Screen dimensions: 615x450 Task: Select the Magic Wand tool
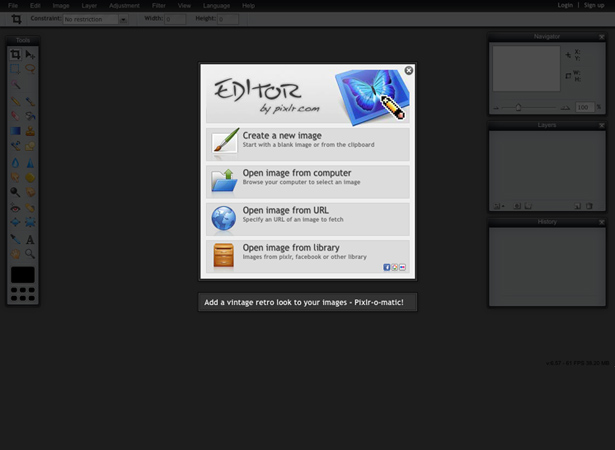click(x=15, y=84)
